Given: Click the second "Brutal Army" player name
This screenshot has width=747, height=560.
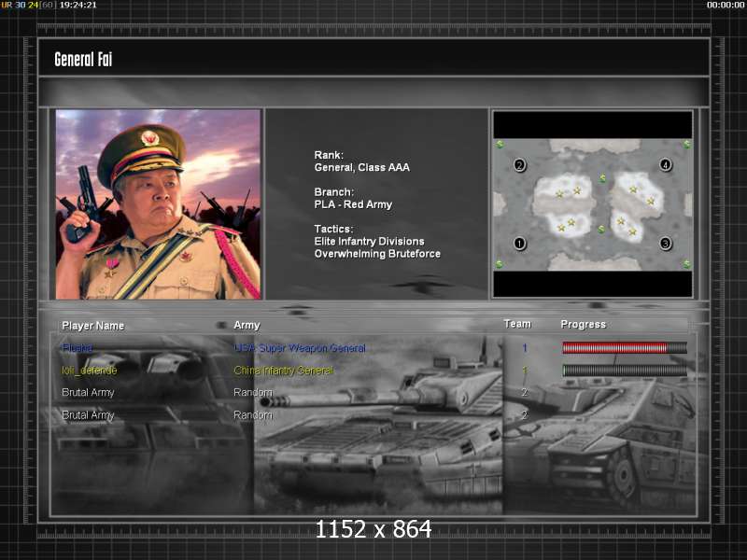Looking at the screenshot, I should click(88, 415).
